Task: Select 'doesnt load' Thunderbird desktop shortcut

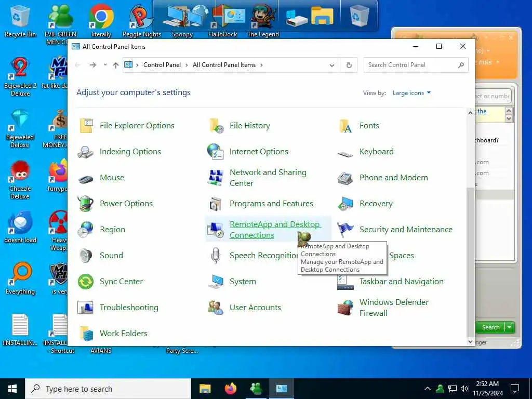Action: [20, 228]
